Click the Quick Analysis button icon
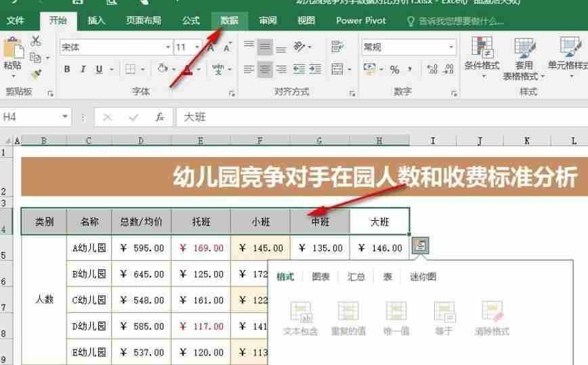588x365 pixels. click(420, 245)
